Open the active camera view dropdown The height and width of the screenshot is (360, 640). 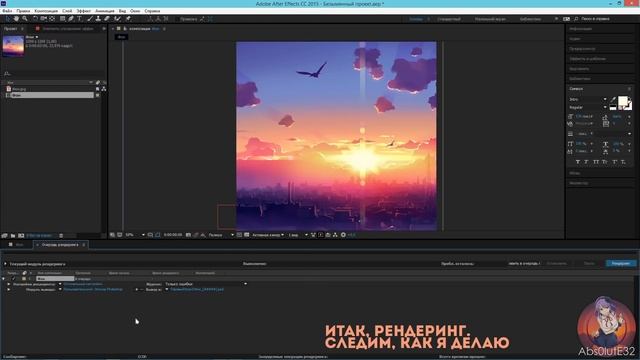(268, 235)
